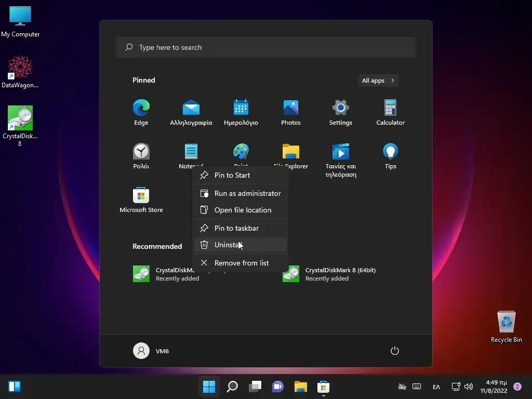This screenshot has width=532, height=399.
Task: Open the Recycle Bin on desktop
Action: 506,327
